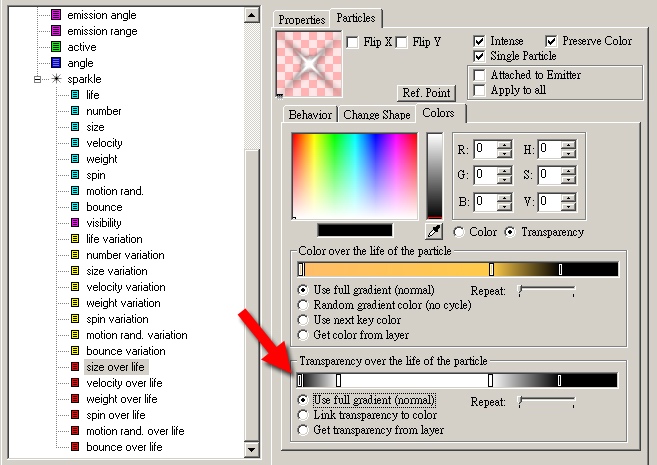Toggle the Attached to Emitter checkbox
Viewport: 657px width, 465px height.
coord(481,75)
